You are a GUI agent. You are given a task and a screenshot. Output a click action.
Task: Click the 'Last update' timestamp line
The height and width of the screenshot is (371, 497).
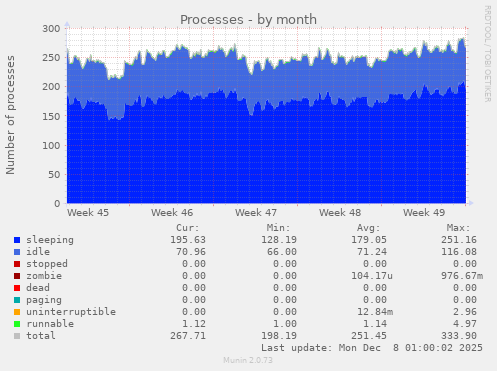point(372,348)
